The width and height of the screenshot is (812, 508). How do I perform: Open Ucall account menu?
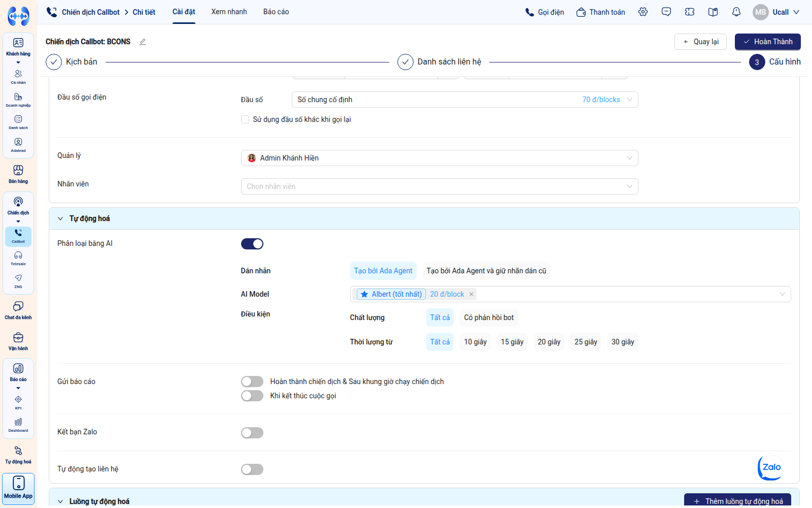(776, 12)
